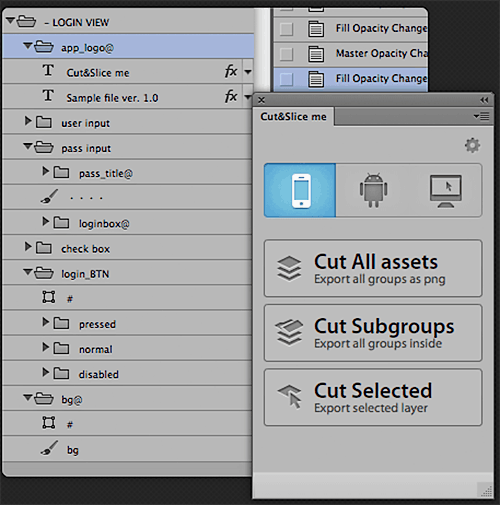Expand the user input group

(28, 121)
